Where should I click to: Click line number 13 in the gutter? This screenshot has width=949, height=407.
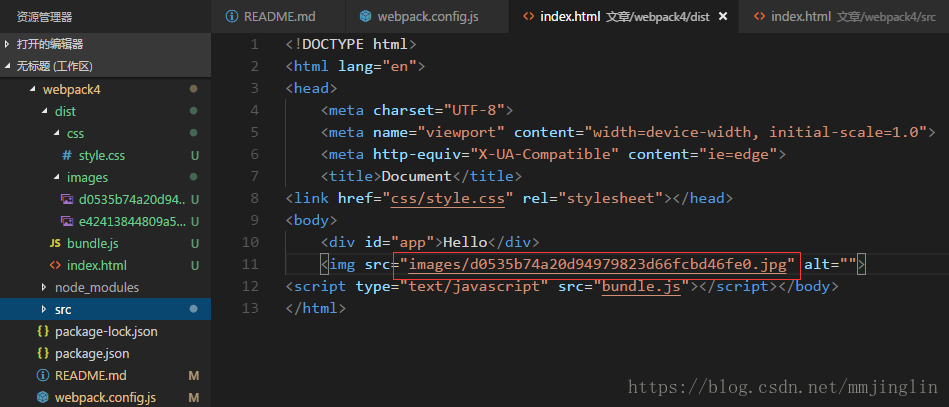(x=250, y=308)
